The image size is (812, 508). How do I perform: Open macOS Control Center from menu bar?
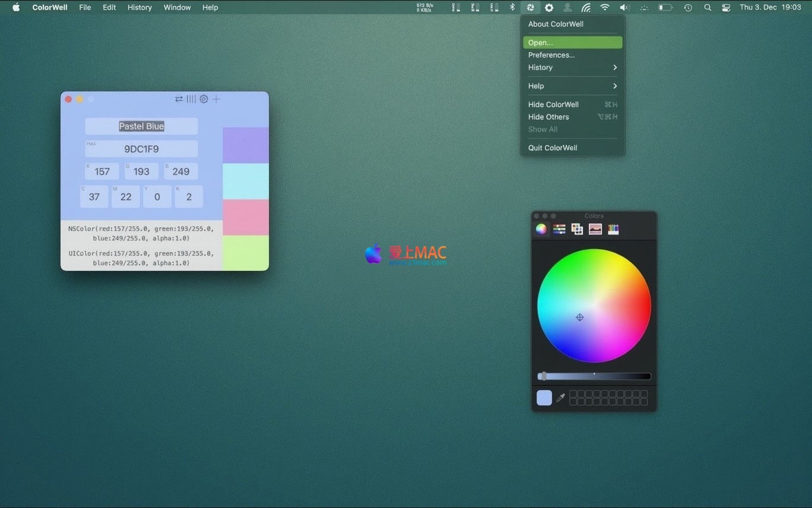[726, 8]
